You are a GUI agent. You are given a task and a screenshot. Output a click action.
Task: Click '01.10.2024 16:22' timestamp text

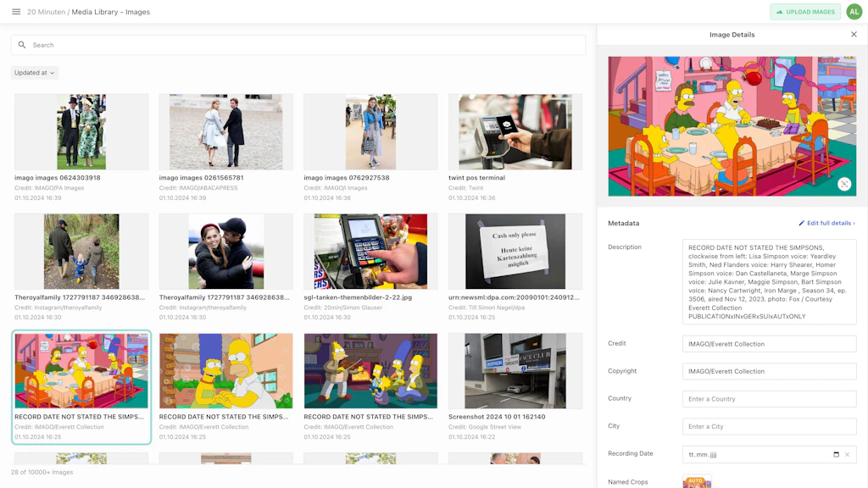[471, 436]
